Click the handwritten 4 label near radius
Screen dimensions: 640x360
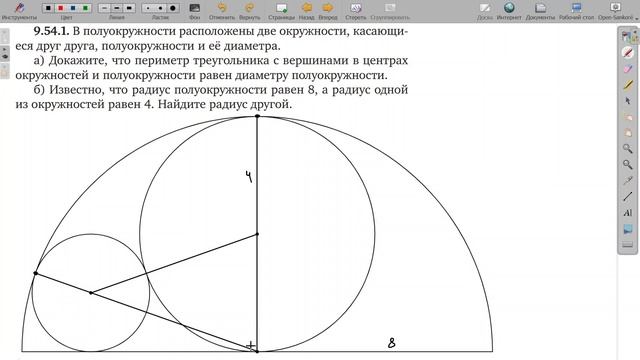[249, 176]
